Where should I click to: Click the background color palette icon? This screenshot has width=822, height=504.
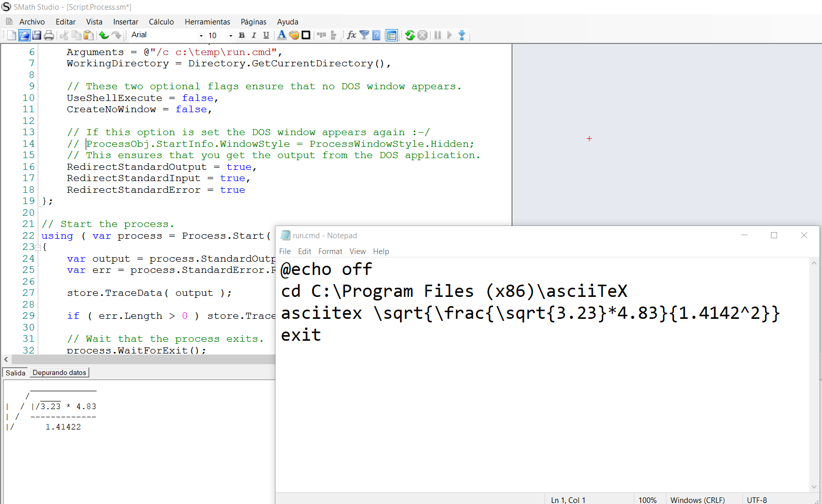click(294, 35)
